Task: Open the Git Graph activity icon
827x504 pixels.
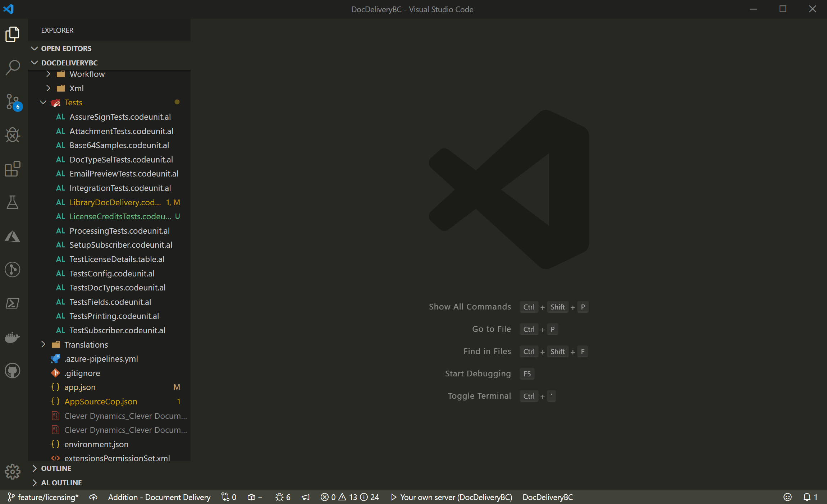Action: coord(13,270)
